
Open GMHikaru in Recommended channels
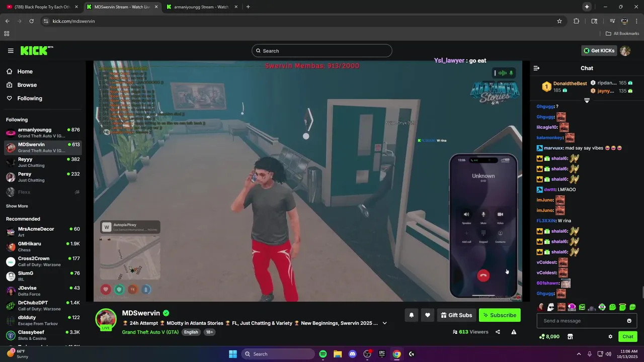tap(43, 247)
